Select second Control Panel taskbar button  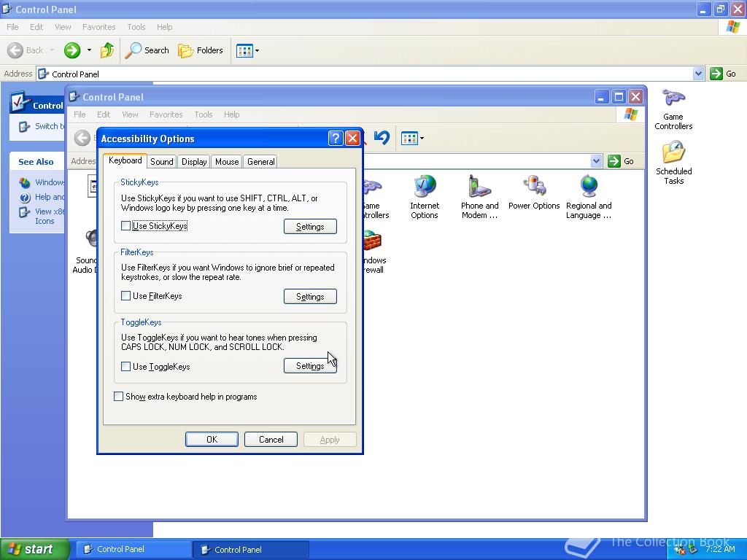tap(251, 549)
